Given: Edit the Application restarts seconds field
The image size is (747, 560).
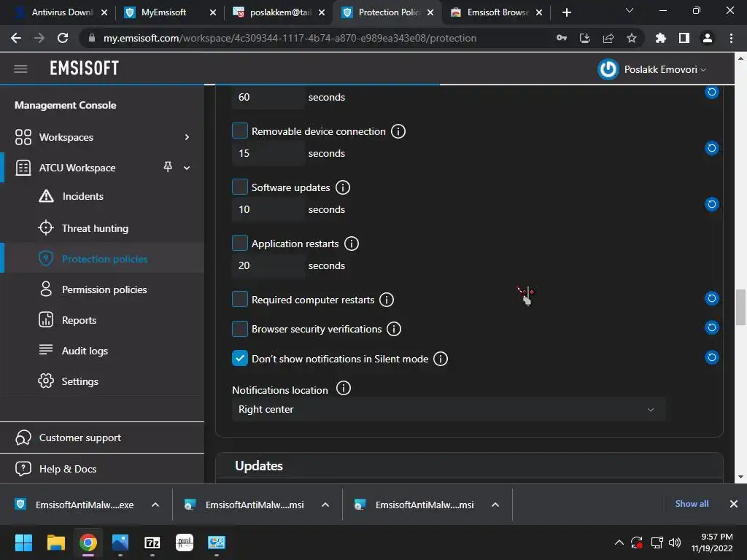Looking at the screenshot, I should click(x=268, y=265).
